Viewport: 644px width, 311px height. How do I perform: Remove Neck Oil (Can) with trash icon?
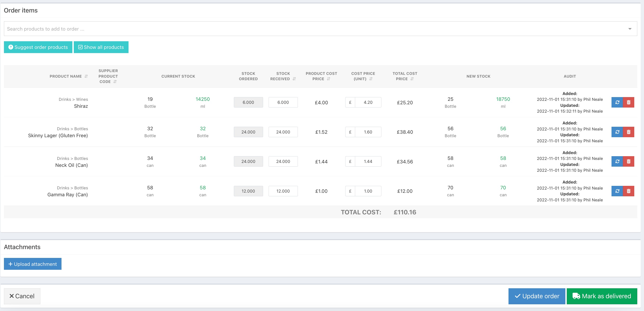[628, 161]
